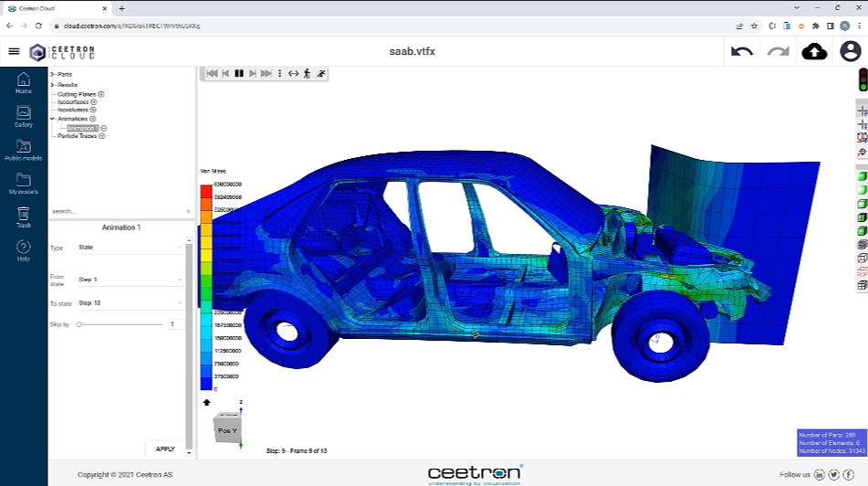This screenshot has width=868, height=486.
Task: Click the Ceetron Cloud logo
Action: [x=62, y=52]
